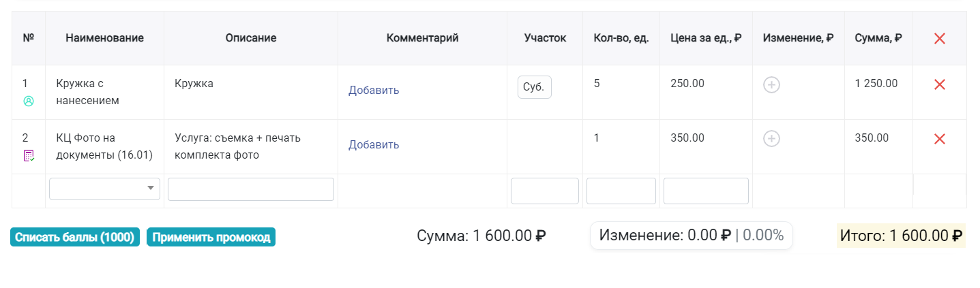
Task: Click the Суб. section selector in row 1
Action: (x=534, y=87)
